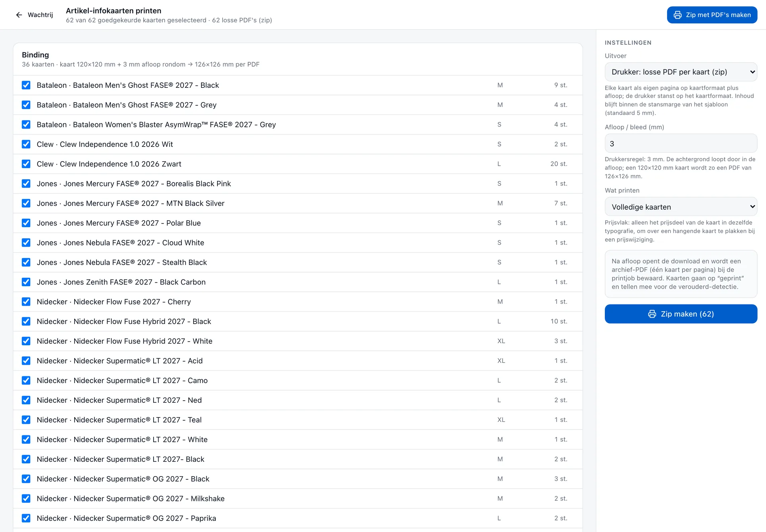The width and height of the screenshot is (766, 532).
Task: Uncheck Nidecker Supermatic LT 2027 - Acid
Action: [x=26, y=361]
